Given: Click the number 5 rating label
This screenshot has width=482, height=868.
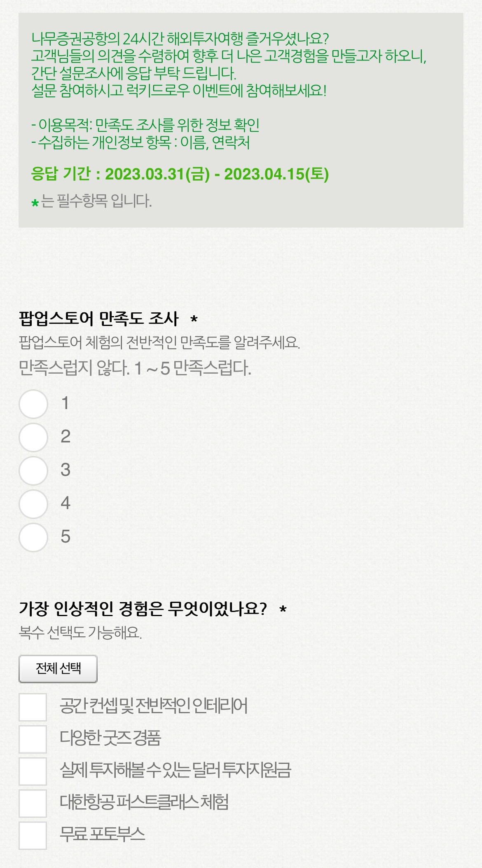Looking at the screenshot, I should (x=66, y=537).
